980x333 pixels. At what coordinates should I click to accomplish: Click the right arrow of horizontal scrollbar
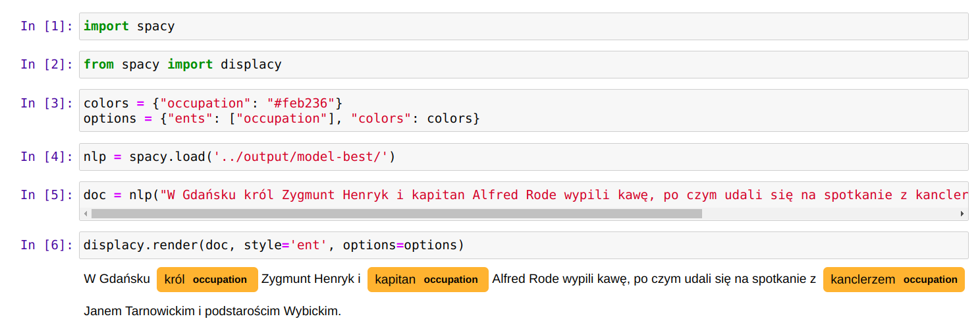(962, 214)
